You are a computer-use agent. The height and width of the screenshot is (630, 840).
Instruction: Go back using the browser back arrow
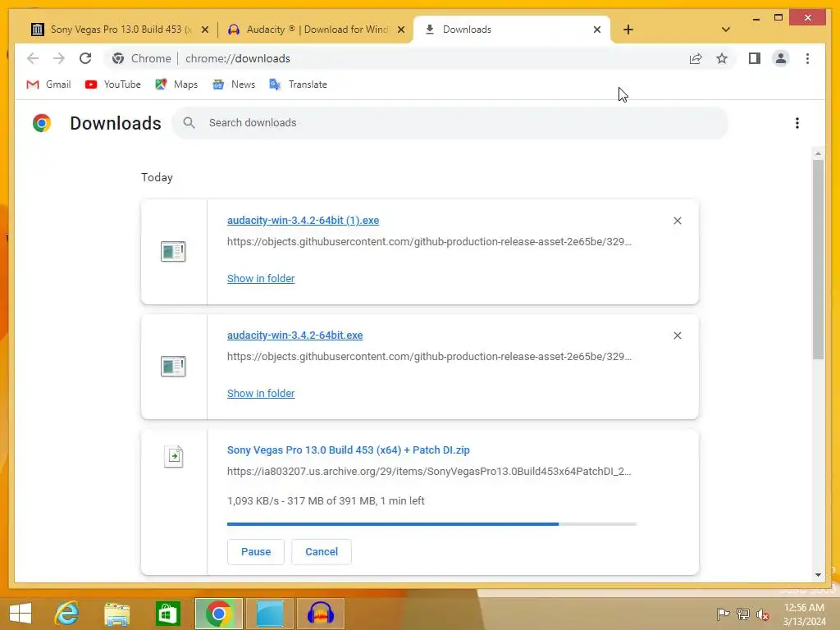33,58
